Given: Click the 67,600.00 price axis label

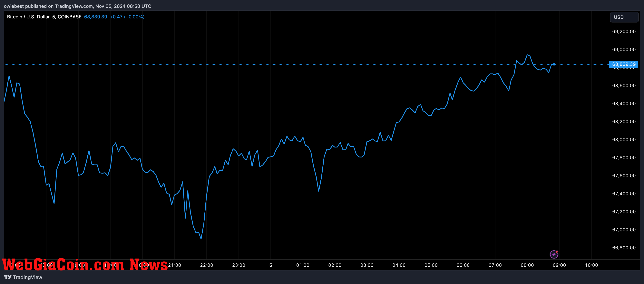Looking at the screenshot, I should click(624, 176).
